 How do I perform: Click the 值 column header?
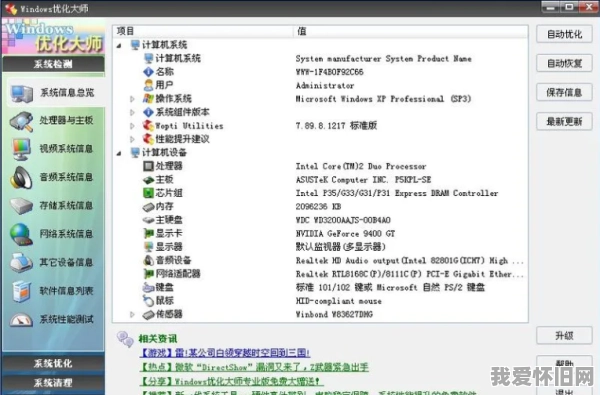(411, 31)
